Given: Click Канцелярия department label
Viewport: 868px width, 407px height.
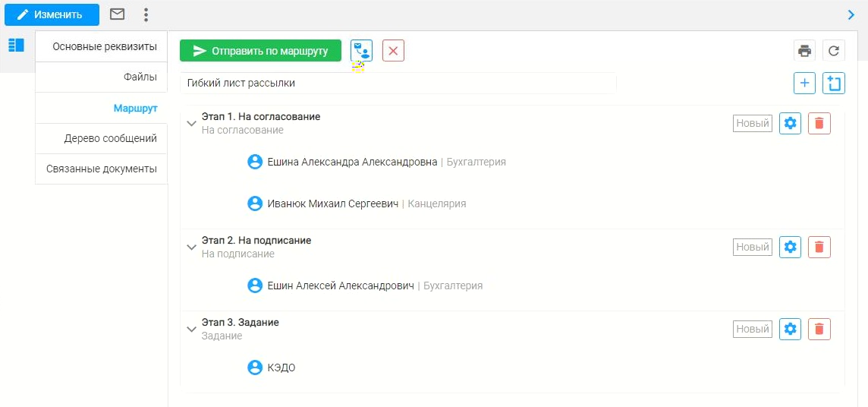Looking at the screenshot, I should 437,204.
